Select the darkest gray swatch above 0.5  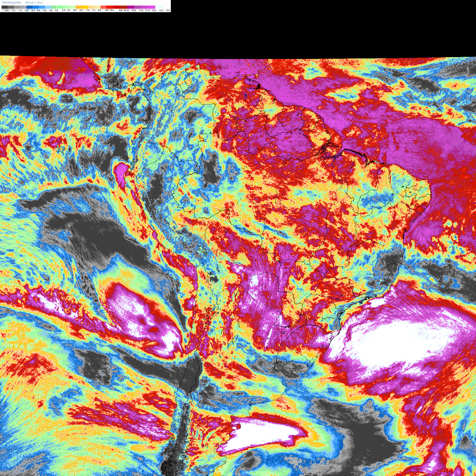[x=4, y=7]
